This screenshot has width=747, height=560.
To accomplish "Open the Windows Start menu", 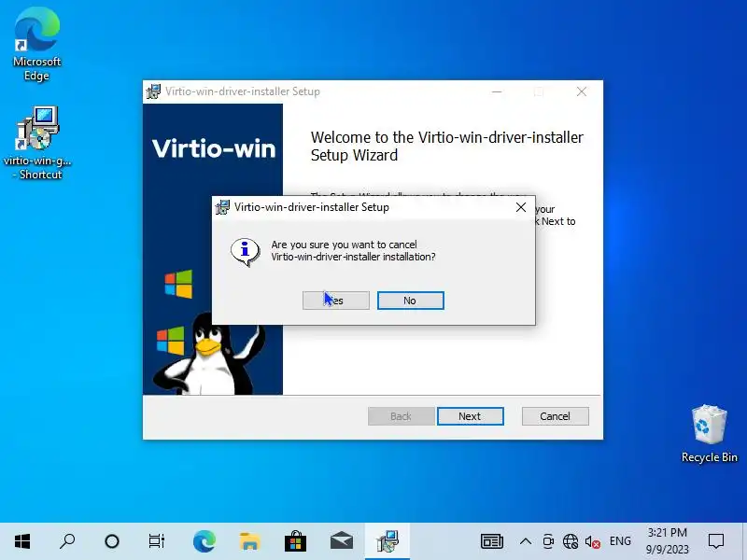I will pos(22,541).
